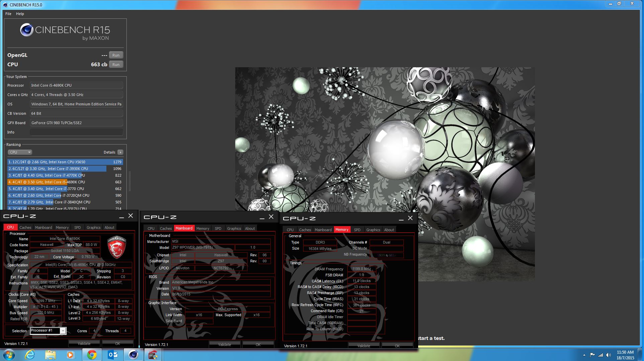This screenshot has width=644, height=361.
Task: Activate the CPU-Z taskbar icon
Action: pyautogui.click(x=153, y=355)
